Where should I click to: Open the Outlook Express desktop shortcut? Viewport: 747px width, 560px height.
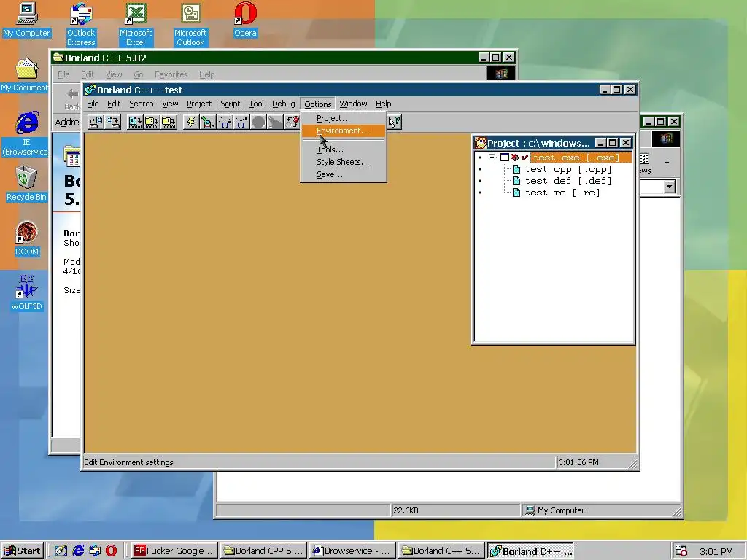coord(81,24)
